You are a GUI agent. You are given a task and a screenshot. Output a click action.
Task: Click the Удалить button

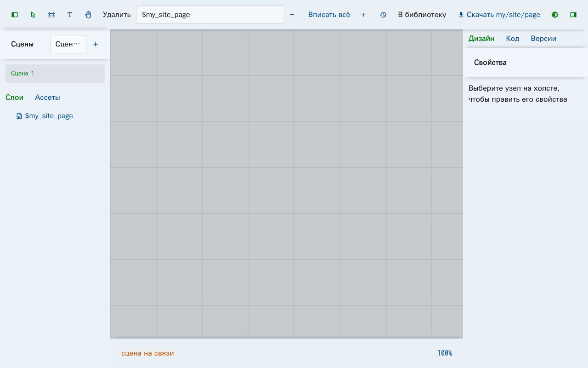(117, 15)
